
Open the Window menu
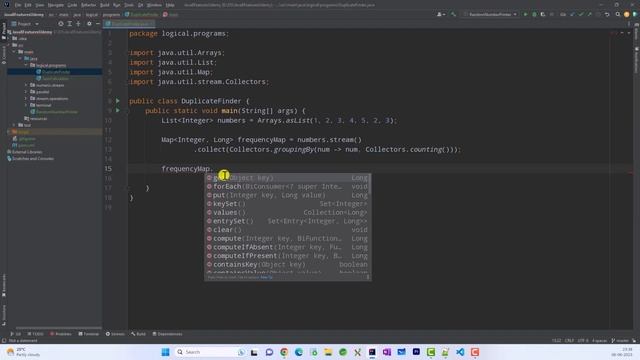[x=154, y=5]
